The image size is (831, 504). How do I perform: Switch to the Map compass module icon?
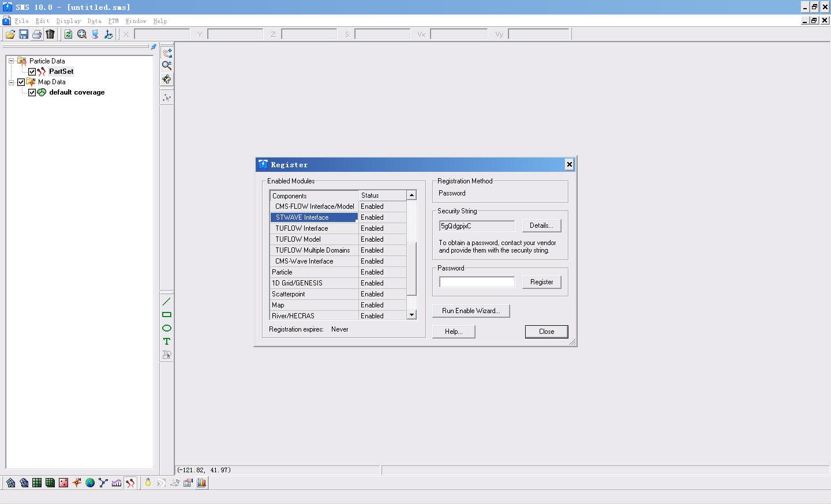[x=77, y=483]
